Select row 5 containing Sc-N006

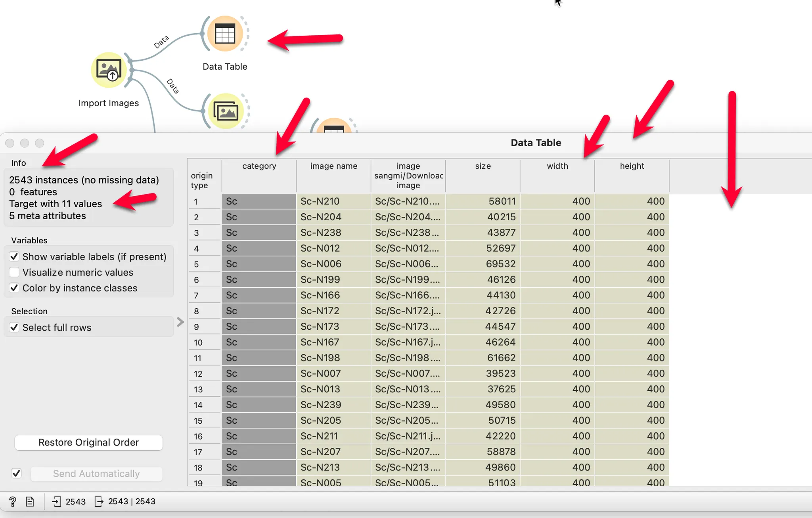tap(320, 264)
